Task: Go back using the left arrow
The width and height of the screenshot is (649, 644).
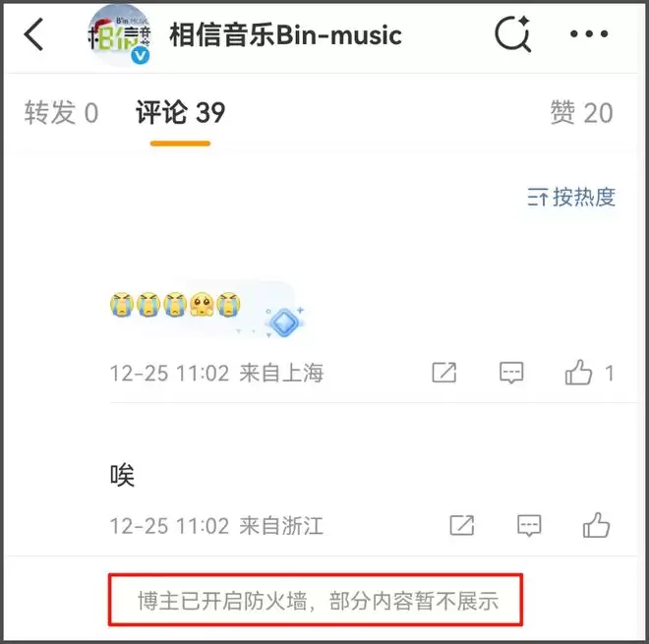Action: [x=33, y=34]
